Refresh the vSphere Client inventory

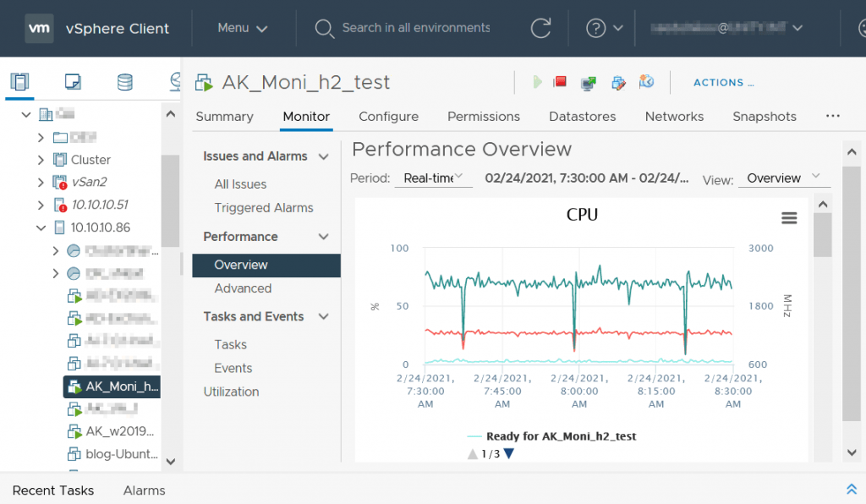541,28
